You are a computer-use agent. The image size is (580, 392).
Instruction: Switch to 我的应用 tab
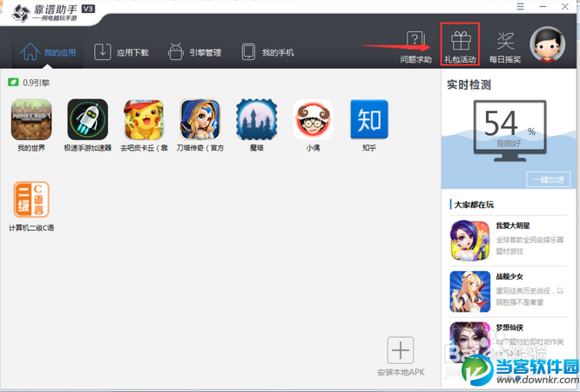click(x=47, y=52)
